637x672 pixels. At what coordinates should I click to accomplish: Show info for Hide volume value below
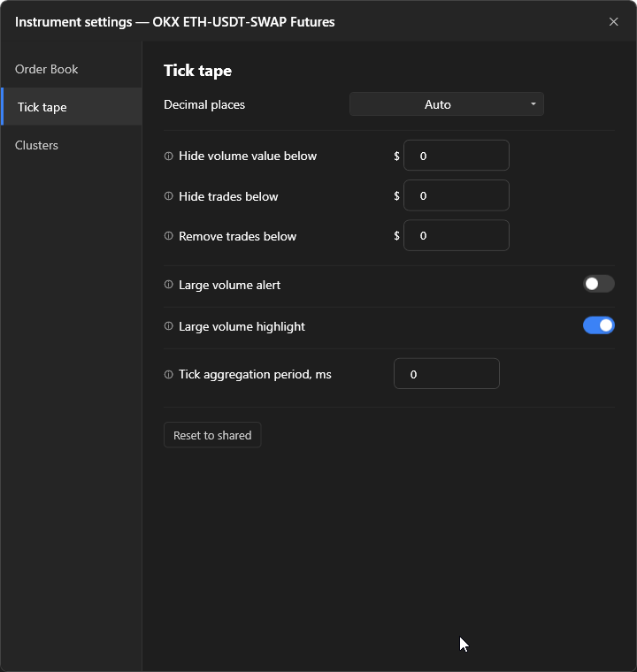[x=169, y=156]
